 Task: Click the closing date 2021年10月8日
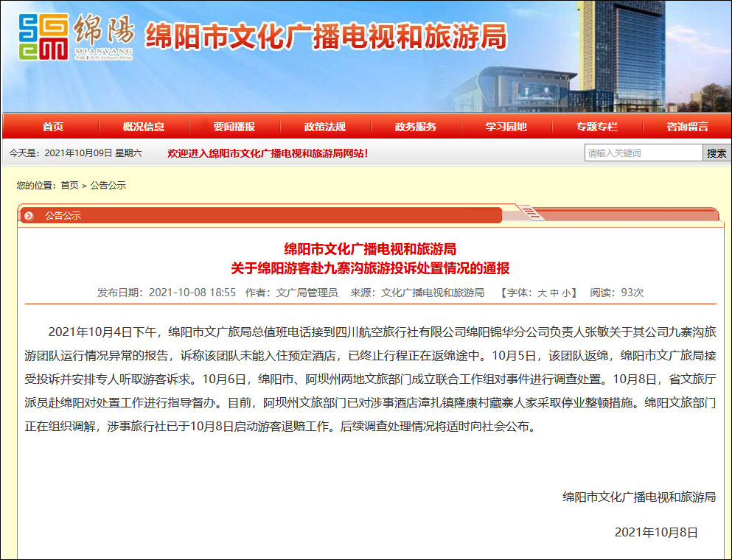(x=656, y=533)
